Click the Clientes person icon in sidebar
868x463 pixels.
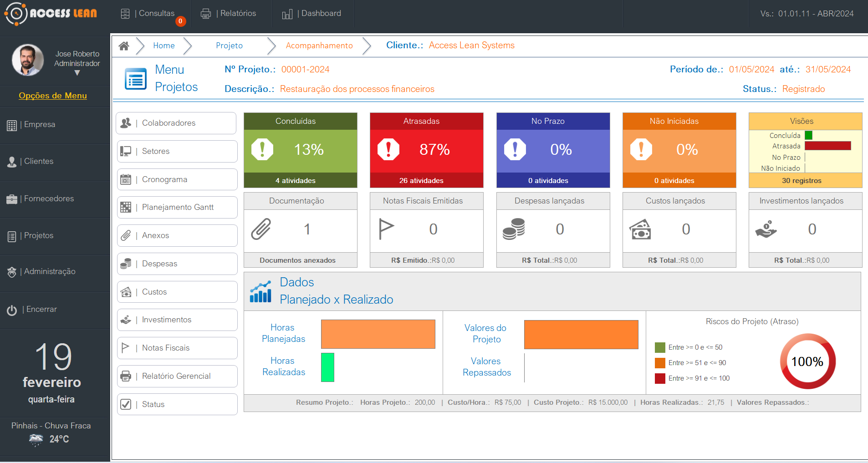click(12, 162)
